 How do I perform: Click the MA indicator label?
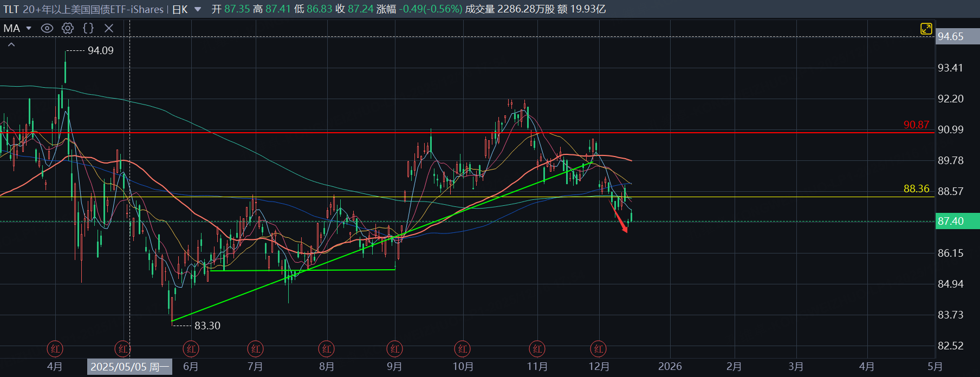pyautogui.click(x=12, y=28)
